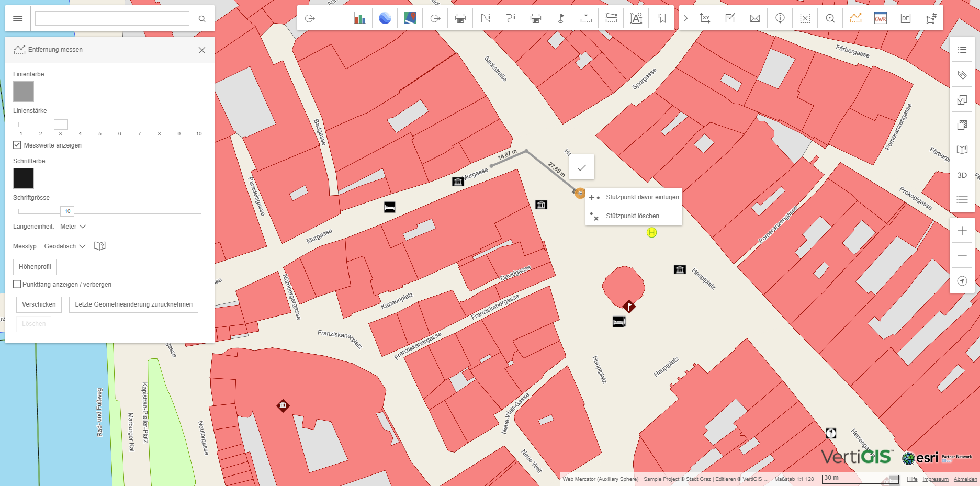
Task: Click the Abmelden link
Action: pyautogui.click(x=965, y=479)
